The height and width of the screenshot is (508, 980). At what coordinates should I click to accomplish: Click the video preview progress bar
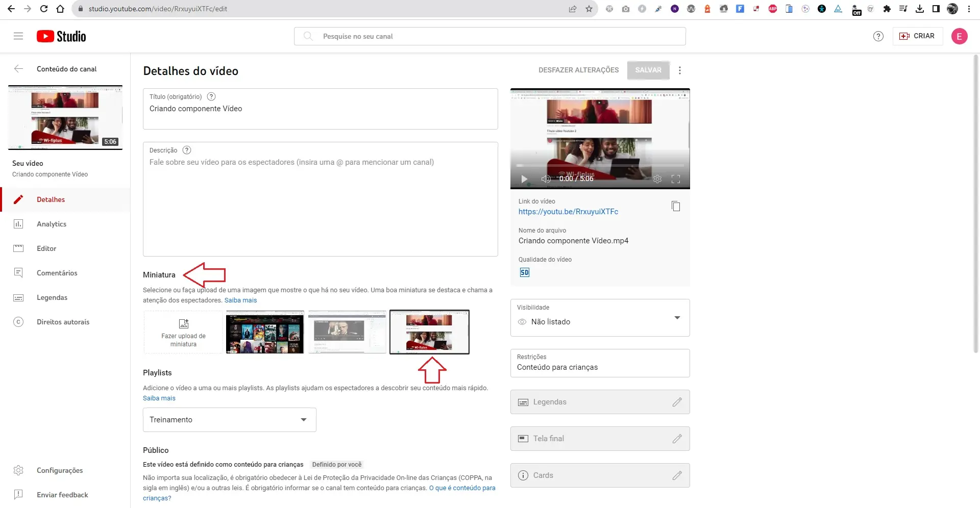(600, 166)
